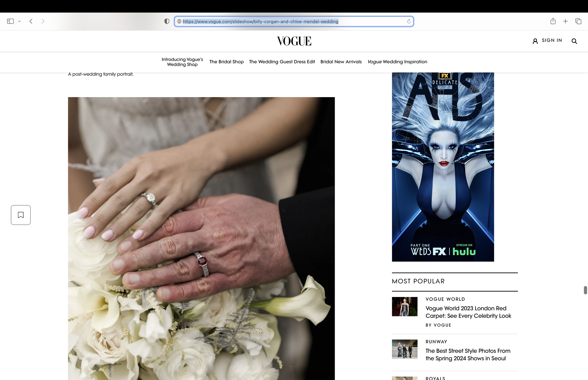The height and width of the screenshot is (380, 588).
Task: Go back to the previous page
Action: click(x=31, y=21)
